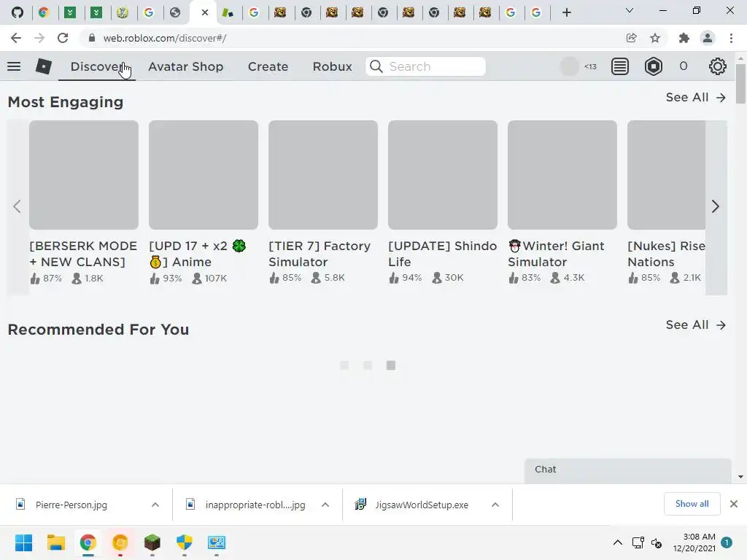This screenshot has width=747, height=560.
Task: Click the search magnifier icon
Action: [376, 66]
